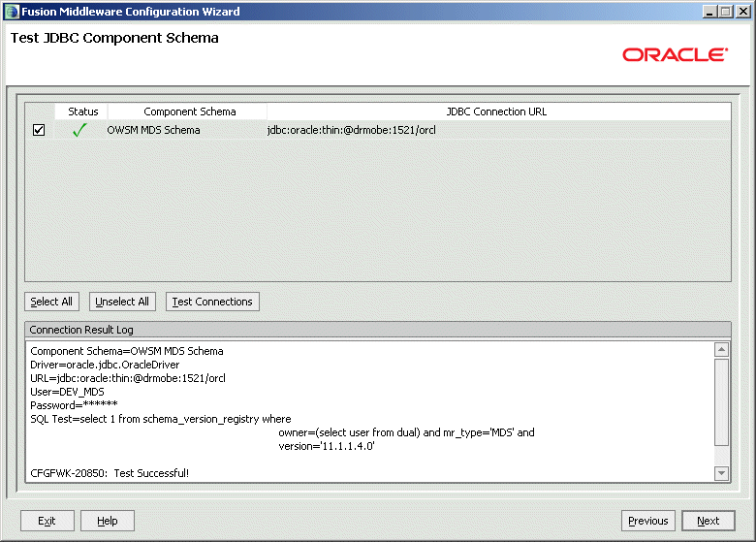
Task: Click the Status column header
Action: point(82,112)
